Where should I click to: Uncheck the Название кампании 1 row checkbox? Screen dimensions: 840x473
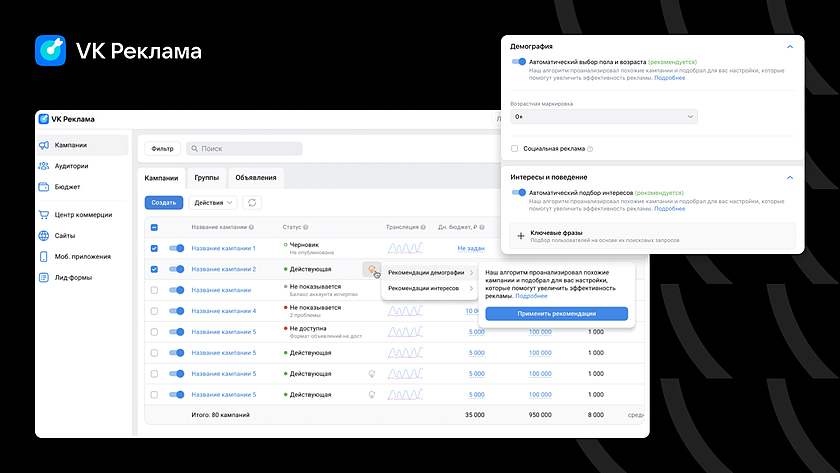154,248
